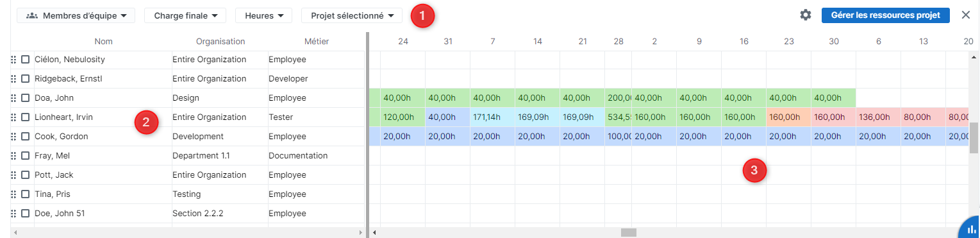Image resolution: width=980 pixels, height=238 pixels.
Task: Open the settings gear icon
Action: point(806,15)
